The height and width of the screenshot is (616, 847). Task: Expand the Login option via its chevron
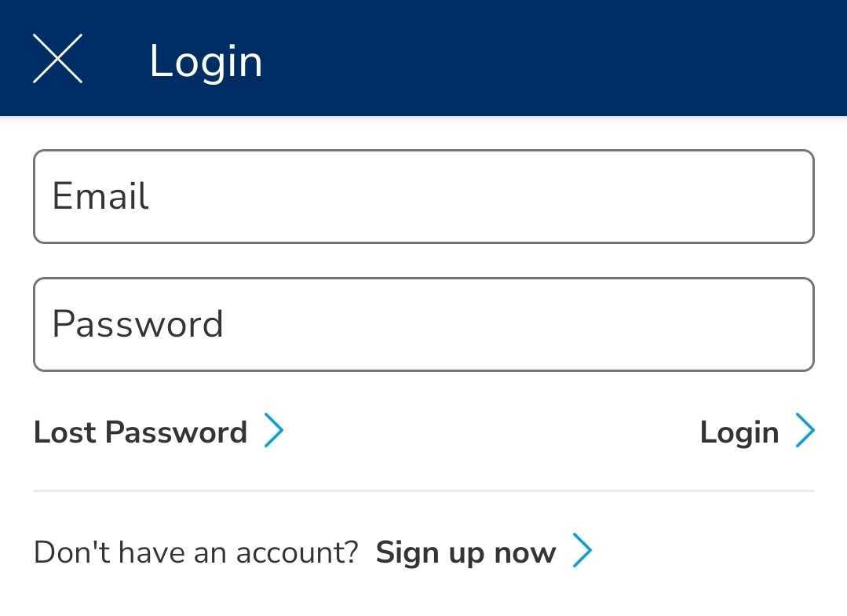[805, 430]
